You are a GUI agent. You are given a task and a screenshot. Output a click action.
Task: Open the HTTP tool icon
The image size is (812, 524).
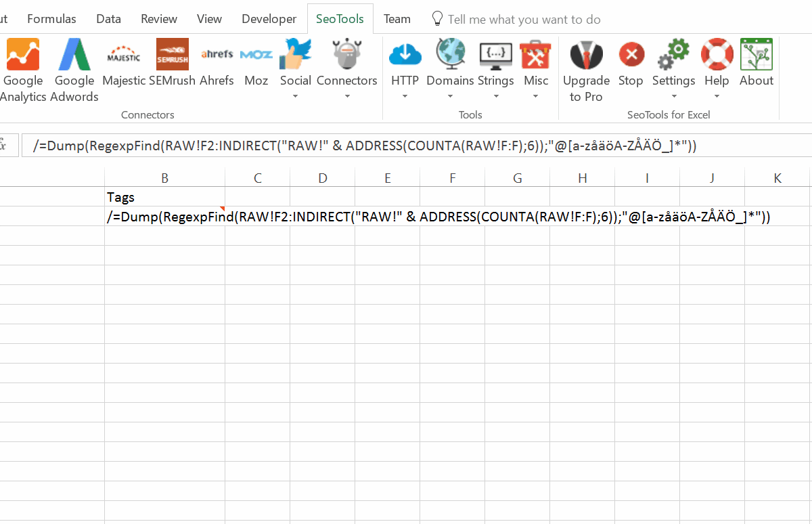point(405,54)
